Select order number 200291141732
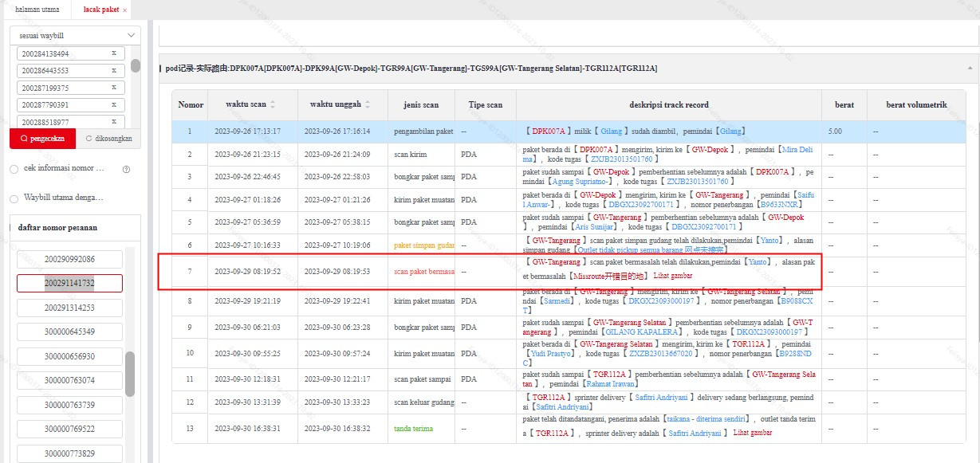 click(69, 283)
